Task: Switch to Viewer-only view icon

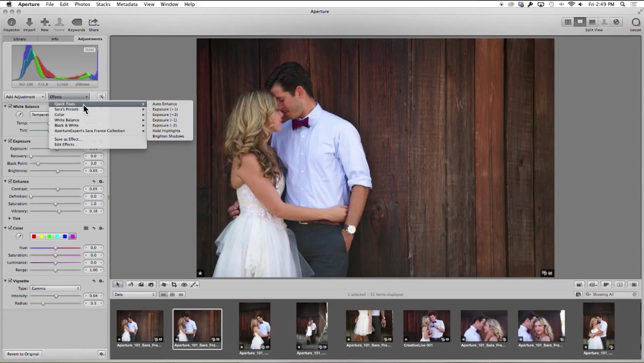Action: pos(592,22)
